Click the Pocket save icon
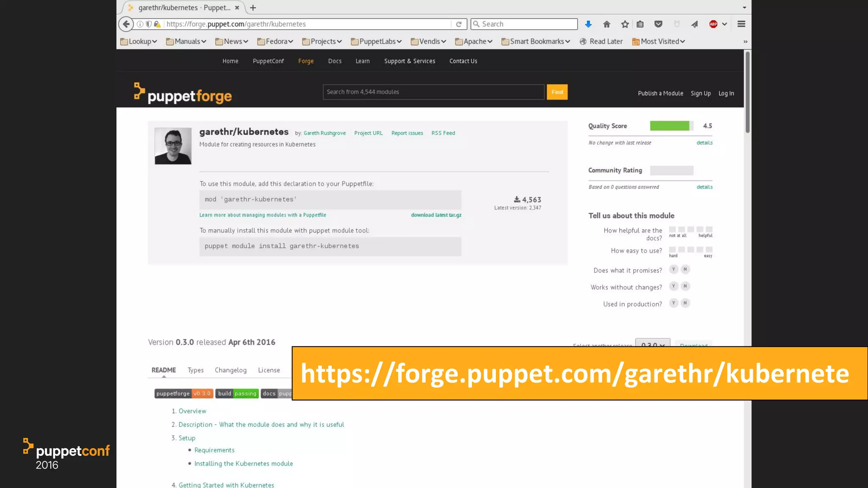Screen dimensions: 868x488 tap(658, 24)
